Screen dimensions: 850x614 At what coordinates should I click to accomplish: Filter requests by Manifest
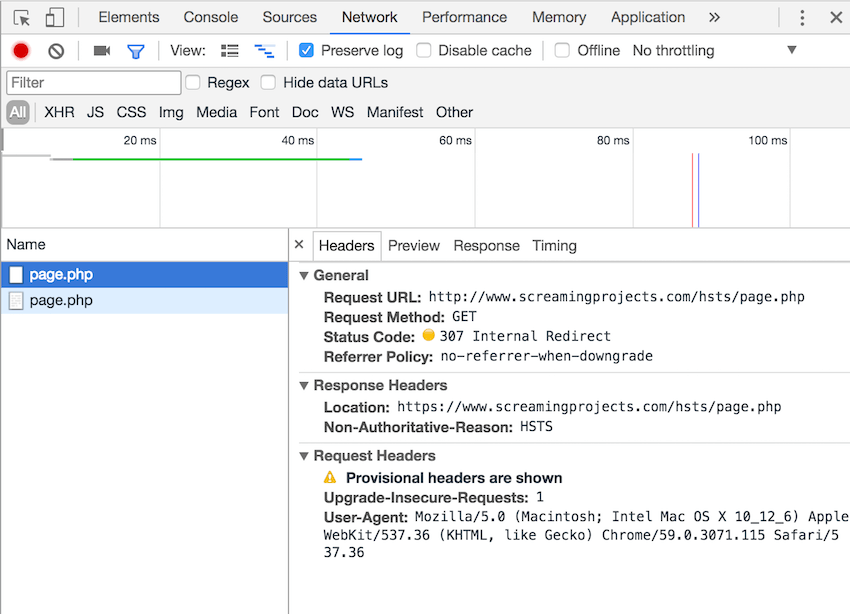(395, 112)
